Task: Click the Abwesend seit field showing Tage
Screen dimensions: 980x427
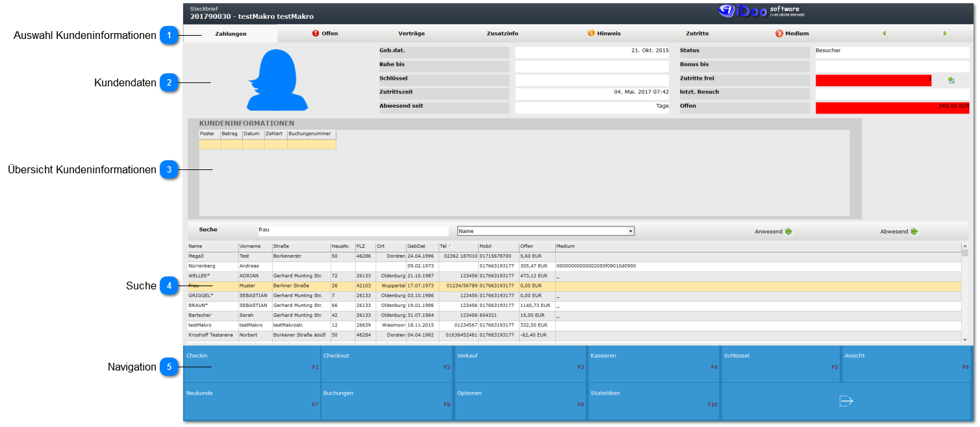Action: click(x=592, y=108)
